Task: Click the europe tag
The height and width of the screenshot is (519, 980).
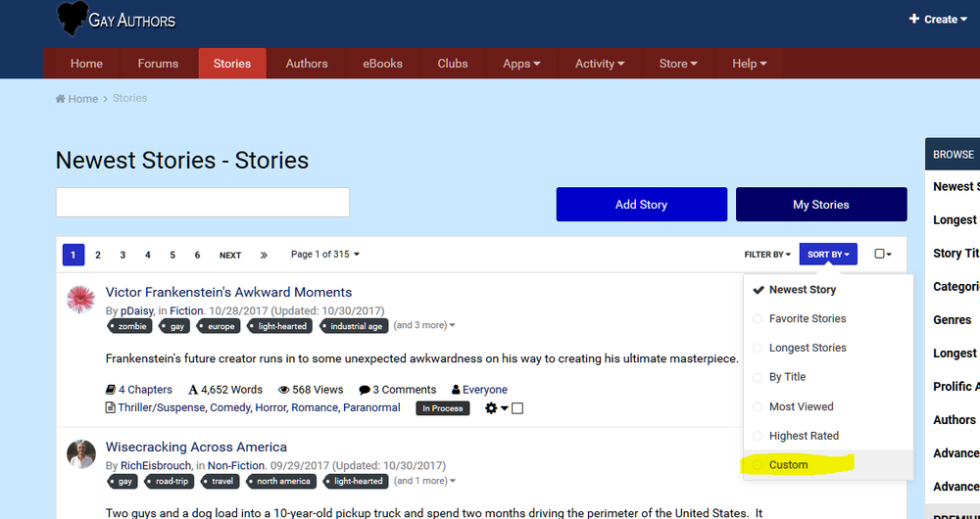Action: 219,326
